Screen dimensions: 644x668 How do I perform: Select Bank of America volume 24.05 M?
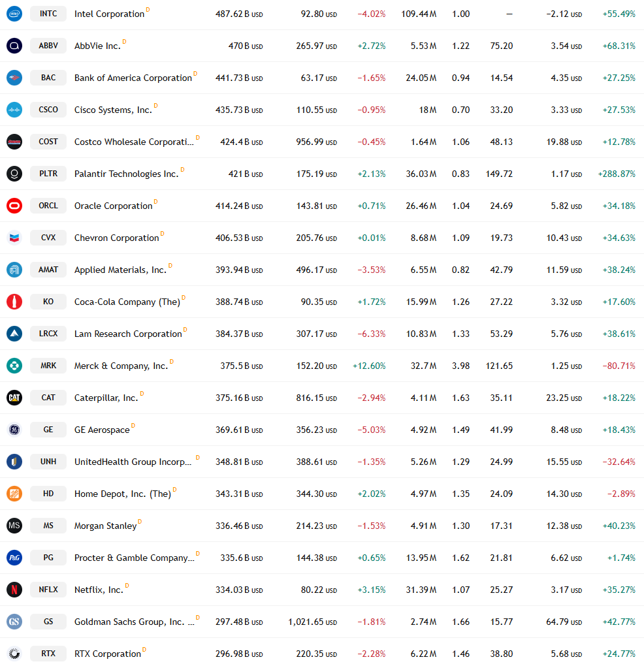pyautogui.click(x=421, y=78)
